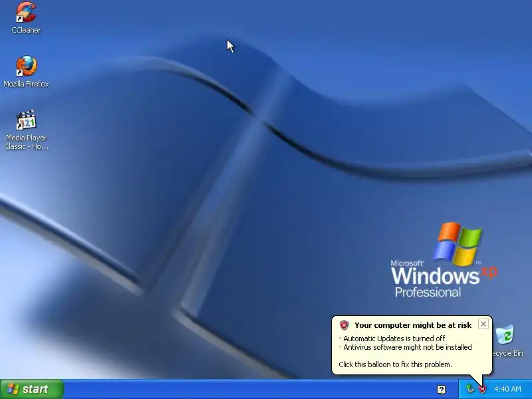
Task: Dismiss the security warning balloon
Action: (x=483, y=324)
